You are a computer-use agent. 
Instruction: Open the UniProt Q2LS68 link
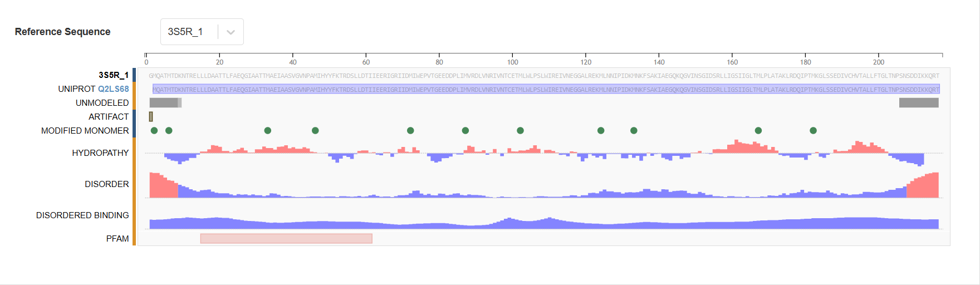(113, 89)
